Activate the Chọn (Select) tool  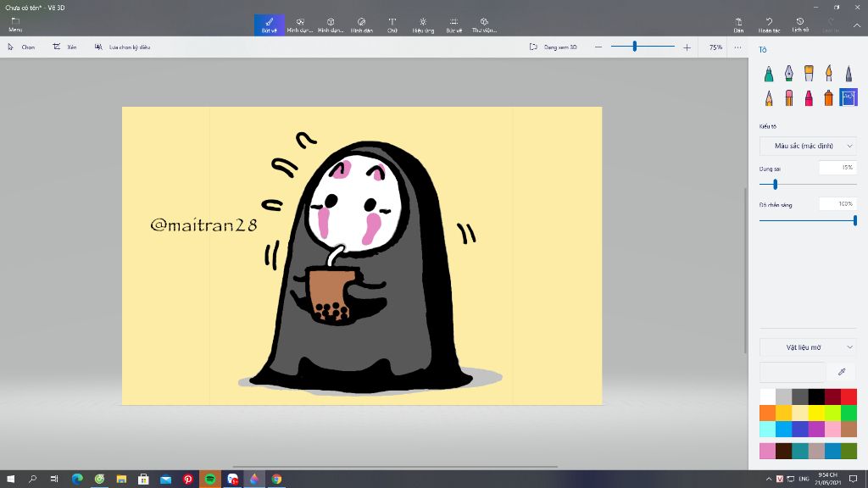(21, 47)
